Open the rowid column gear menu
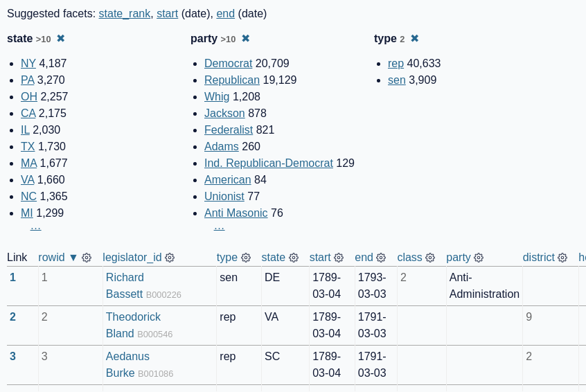 pyautogui.click(x=87, y=258)
